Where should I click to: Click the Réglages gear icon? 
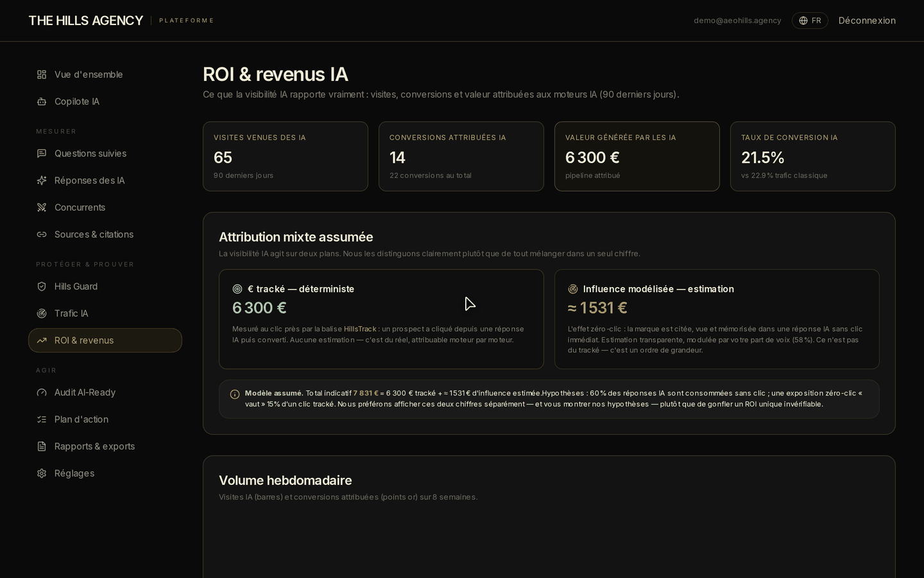tap(42, 473)
